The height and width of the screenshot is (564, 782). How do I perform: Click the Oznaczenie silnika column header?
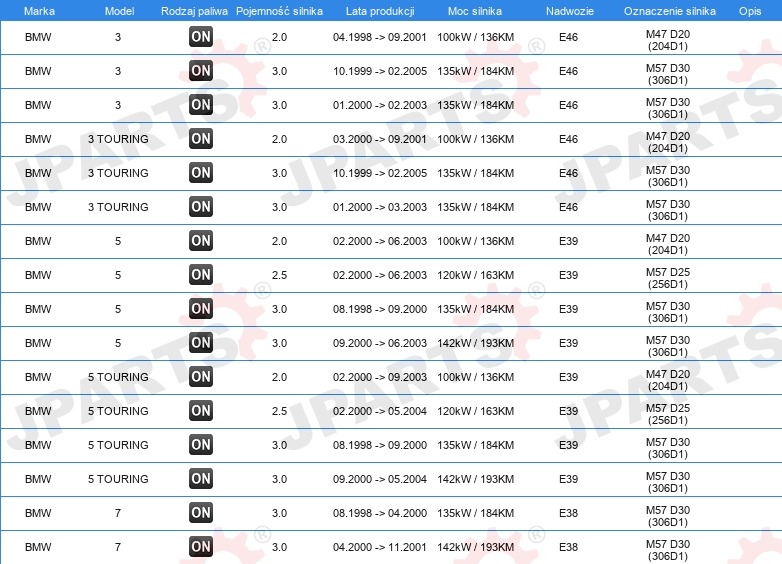670,11
